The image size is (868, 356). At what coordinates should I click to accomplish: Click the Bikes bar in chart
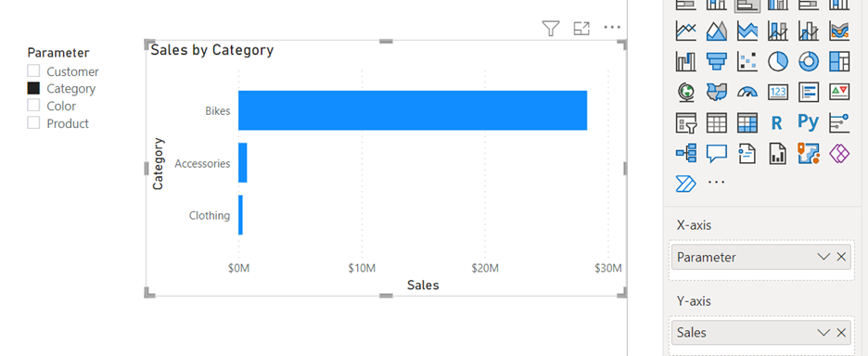coord(413,110)
